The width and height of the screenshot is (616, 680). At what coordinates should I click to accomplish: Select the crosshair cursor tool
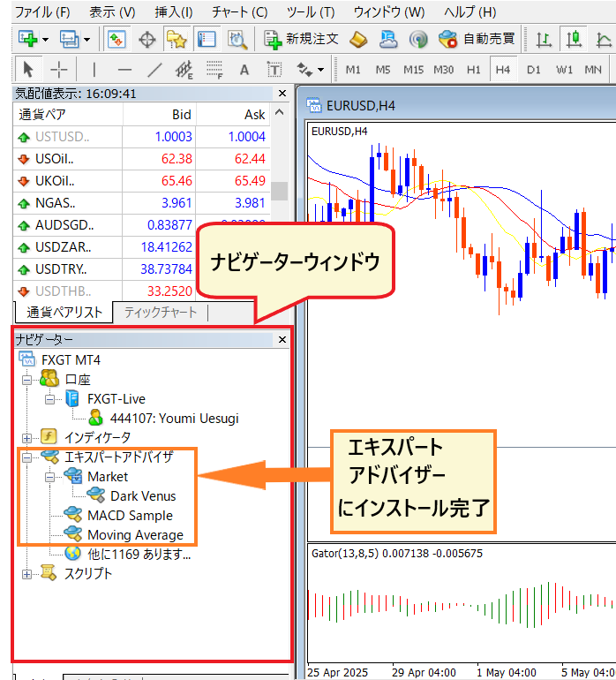click(x=58, y=70)
